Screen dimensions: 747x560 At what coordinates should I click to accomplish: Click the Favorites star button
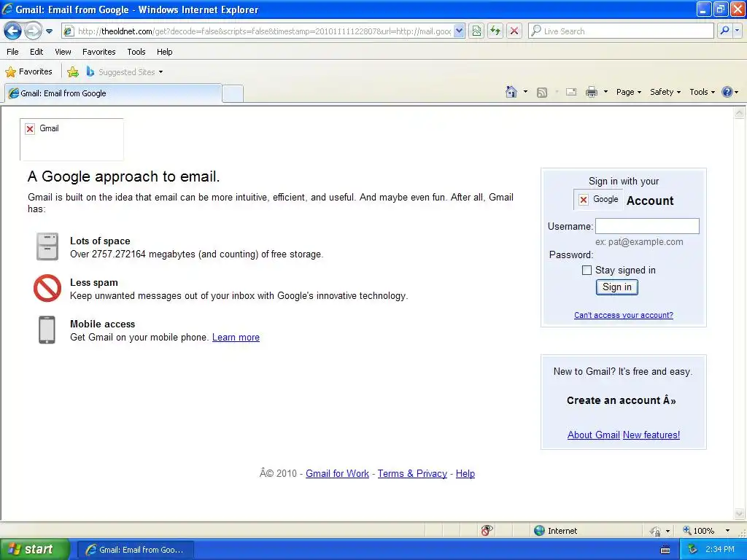click(x=28, y=72)
